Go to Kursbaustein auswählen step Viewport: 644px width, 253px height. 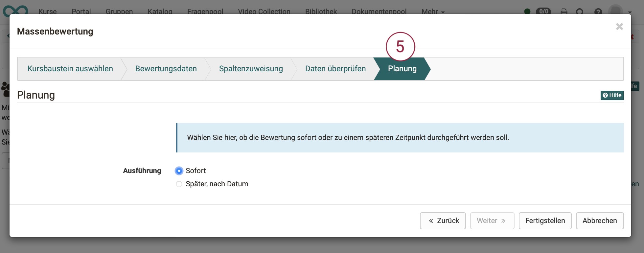pos(70,69)
